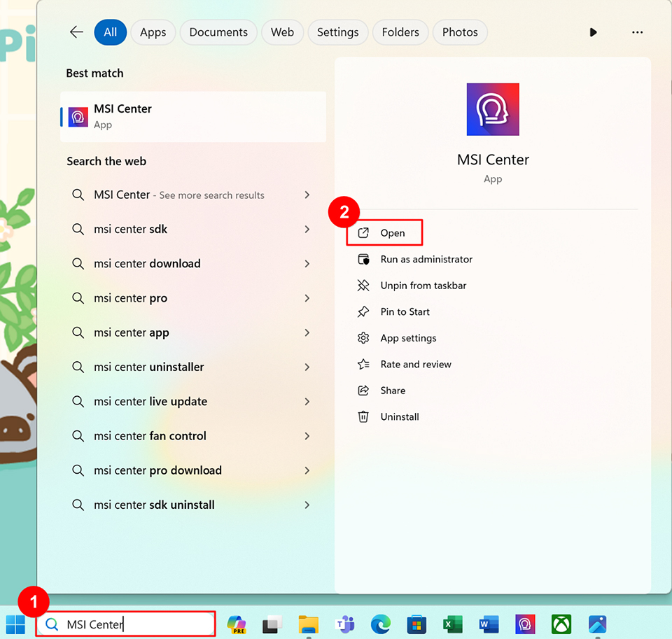Click 'See more search results' for MSI Center
The width and height of the screenshot is (672, 639).
click(x=211, y=195)
